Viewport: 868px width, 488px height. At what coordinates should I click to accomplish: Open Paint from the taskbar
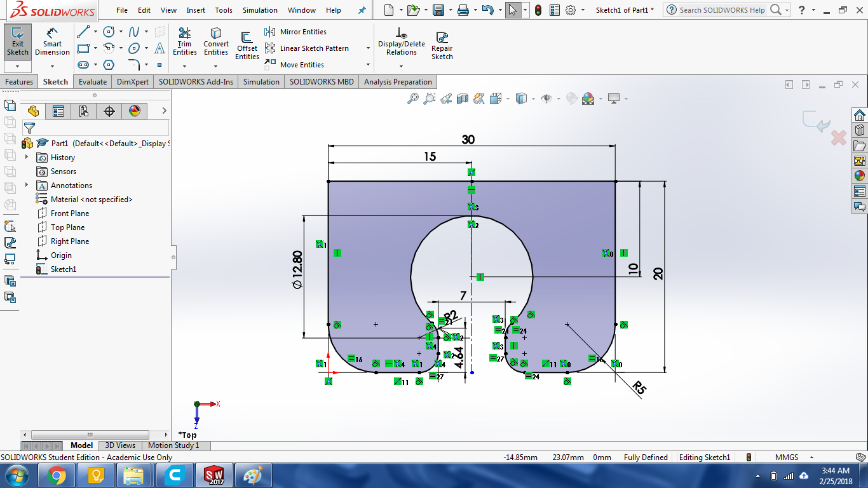(253, 475)
